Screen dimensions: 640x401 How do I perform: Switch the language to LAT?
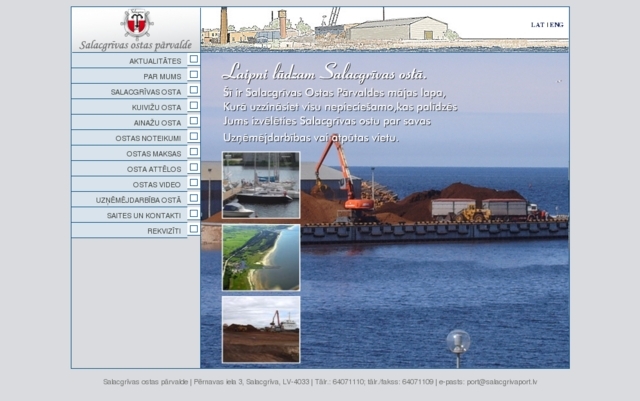coord(537,24)
